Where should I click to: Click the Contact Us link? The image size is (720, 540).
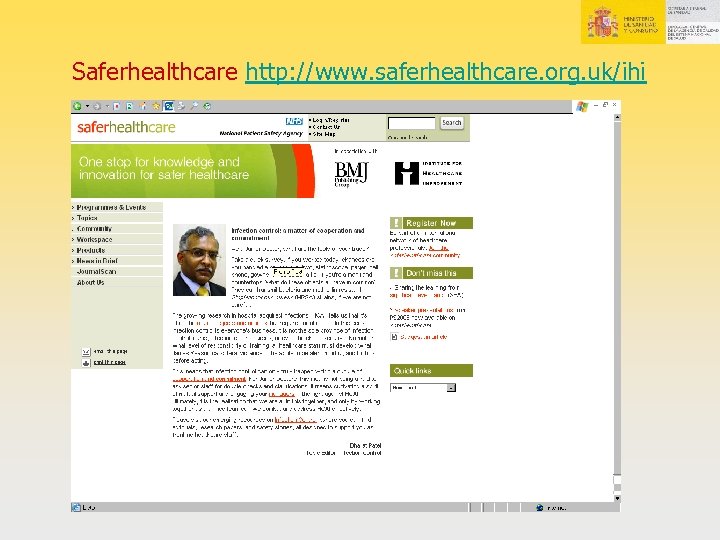(326, 127)
